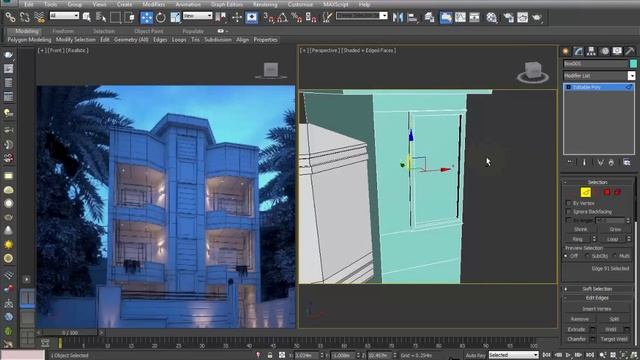Click the Insert Vertex button
Viewport: 640px width, 360px height.
click(596, 309)
